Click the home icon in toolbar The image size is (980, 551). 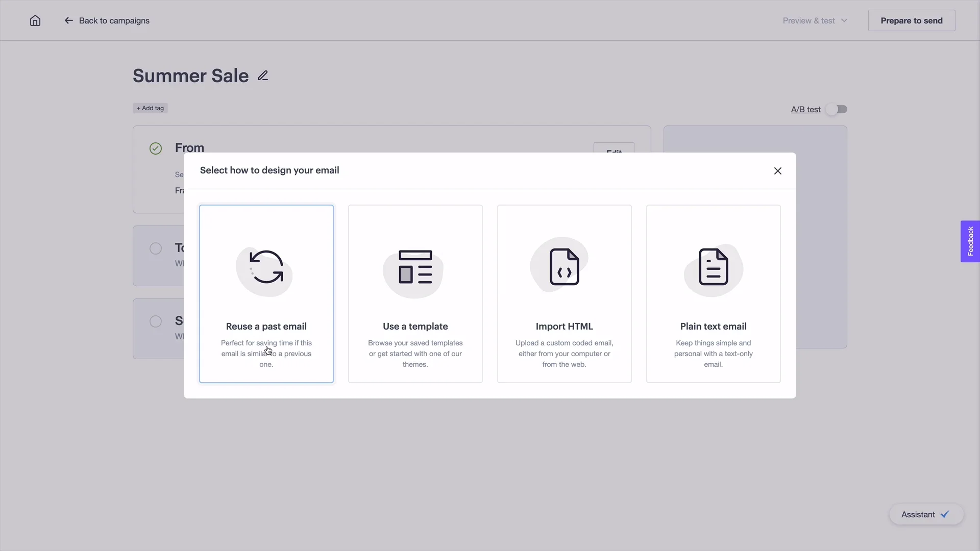coord(35,21)
